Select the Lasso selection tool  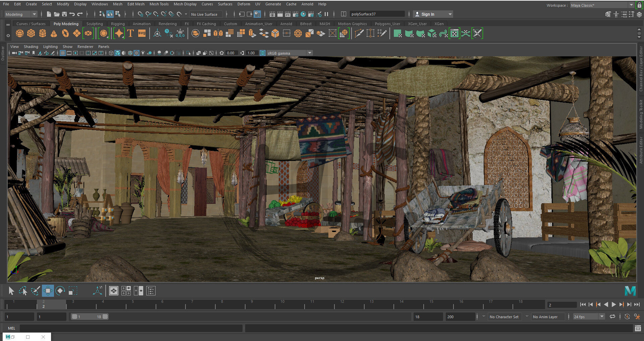point(23,291)
